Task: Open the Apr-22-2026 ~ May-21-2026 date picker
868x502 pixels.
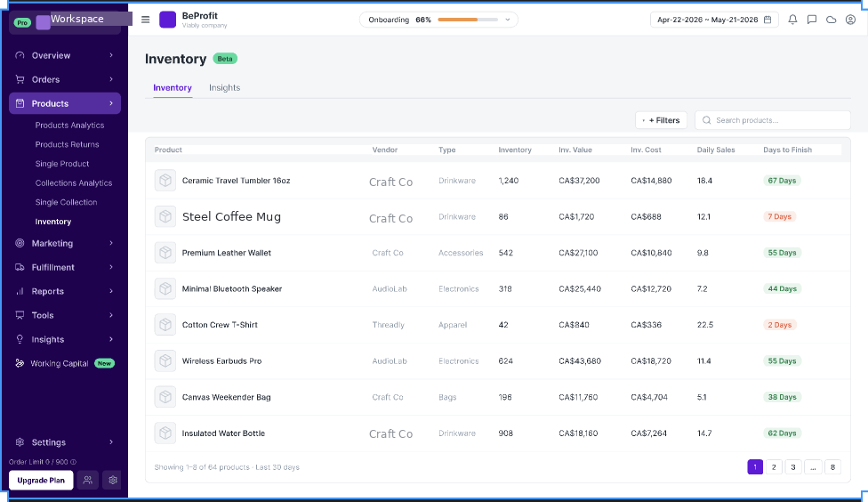Action: click(714, 20)
